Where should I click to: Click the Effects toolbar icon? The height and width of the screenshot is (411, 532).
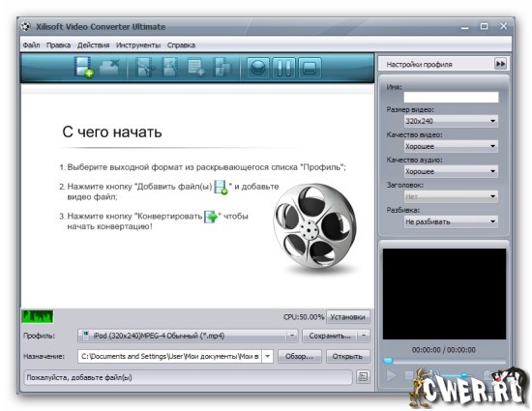(170, 67)
